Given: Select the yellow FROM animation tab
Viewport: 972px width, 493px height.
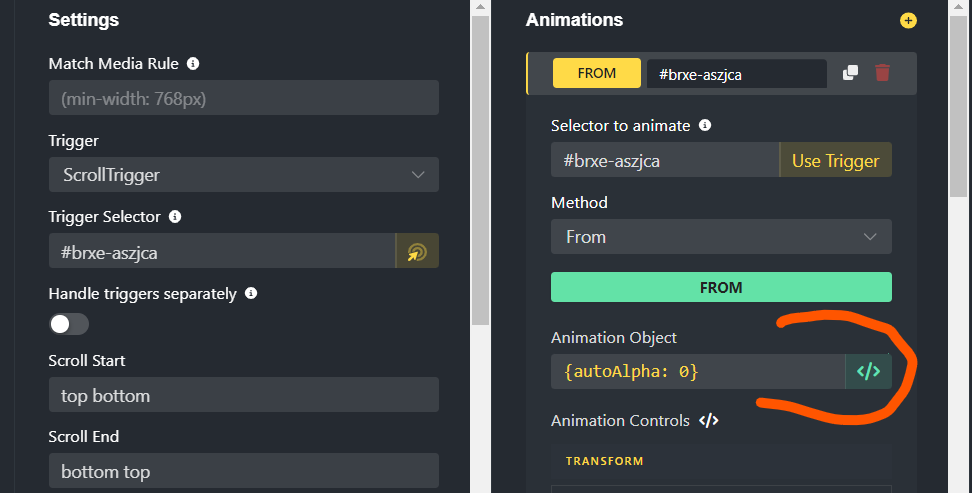Looking at the screenshot, I should 597,73.
